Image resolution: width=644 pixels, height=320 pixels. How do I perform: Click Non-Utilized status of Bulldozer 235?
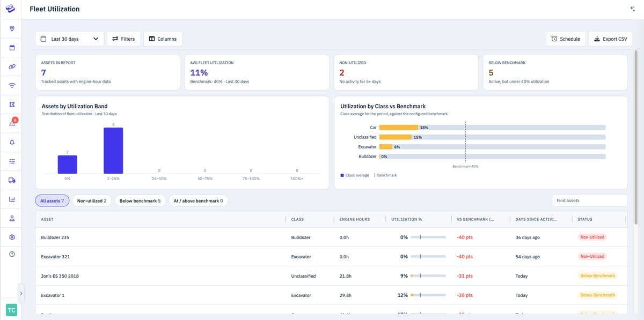pyautogui.click(x=592, y=237)
